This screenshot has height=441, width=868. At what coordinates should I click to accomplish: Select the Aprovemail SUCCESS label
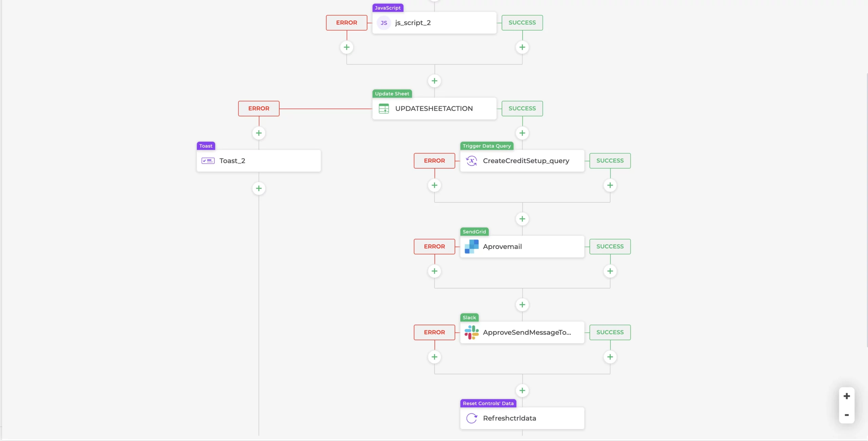610,247
